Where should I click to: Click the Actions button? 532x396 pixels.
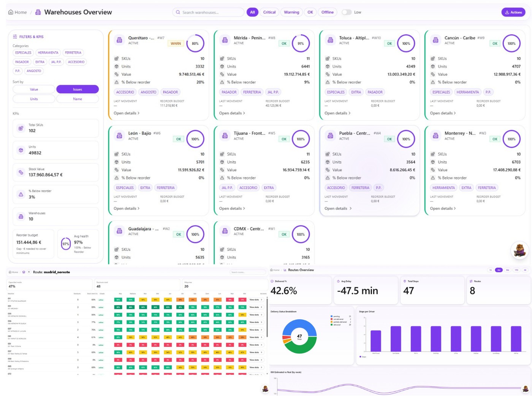coord(513,12)
